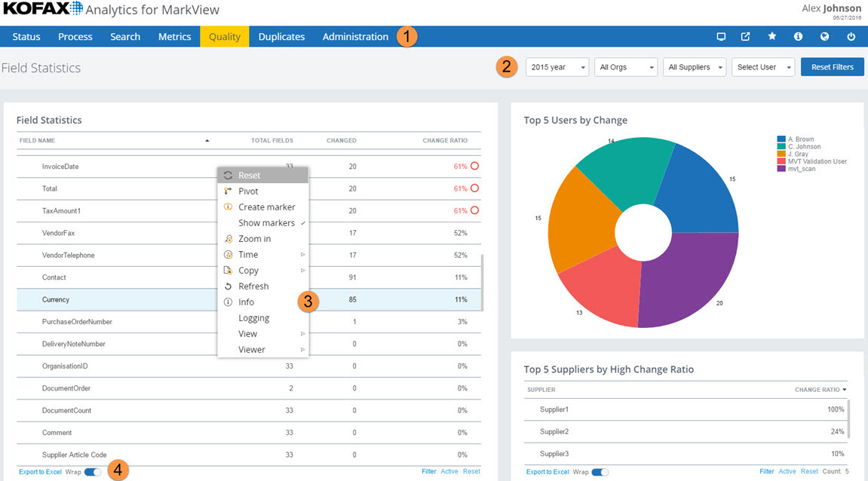
Task: Click the open-in-new-window icon
Action: pyautogui.click(x=746, y=36)
